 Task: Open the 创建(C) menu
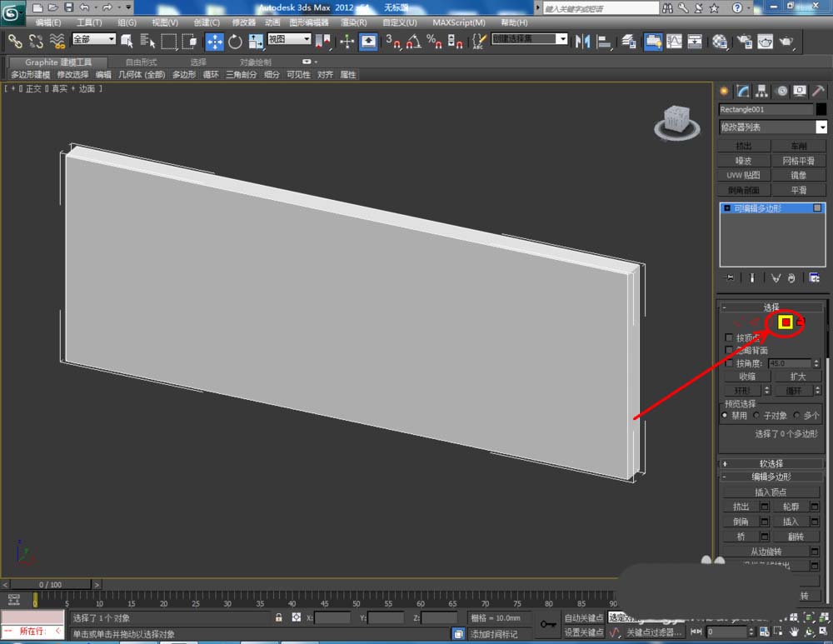[206, 22]
